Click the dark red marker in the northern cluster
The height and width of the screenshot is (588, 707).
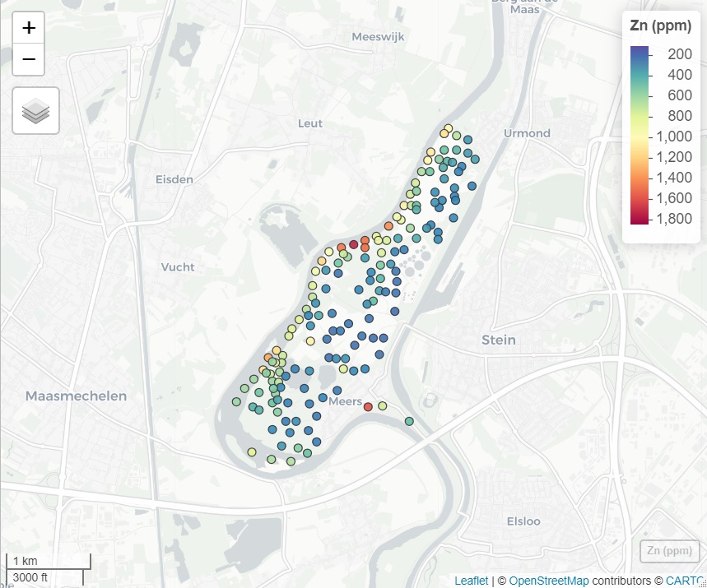tap(354, 244)
